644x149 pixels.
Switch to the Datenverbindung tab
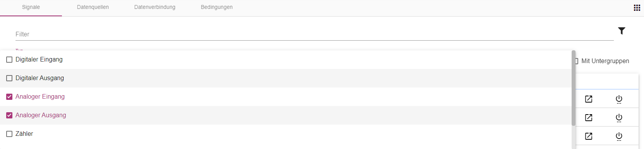tap(155, 7)
